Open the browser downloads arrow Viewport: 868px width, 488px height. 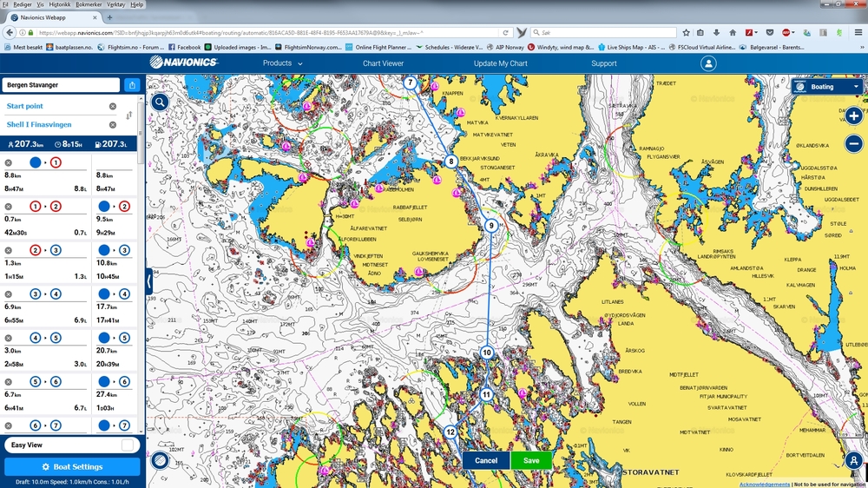click(716, 33)
